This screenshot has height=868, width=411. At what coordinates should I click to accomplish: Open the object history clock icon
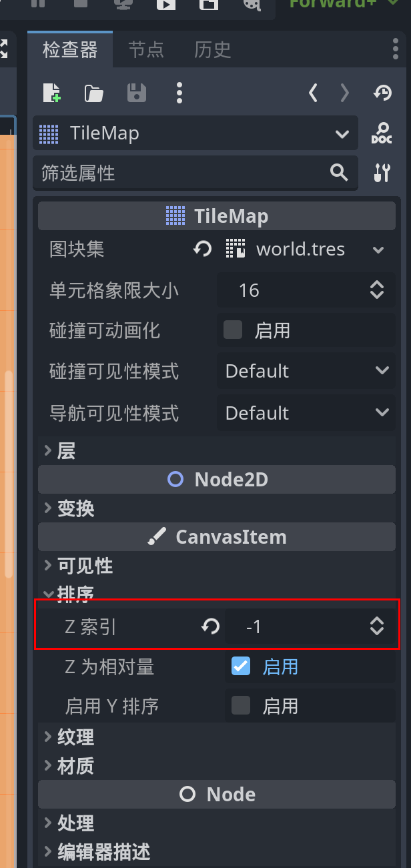[382, 93]
